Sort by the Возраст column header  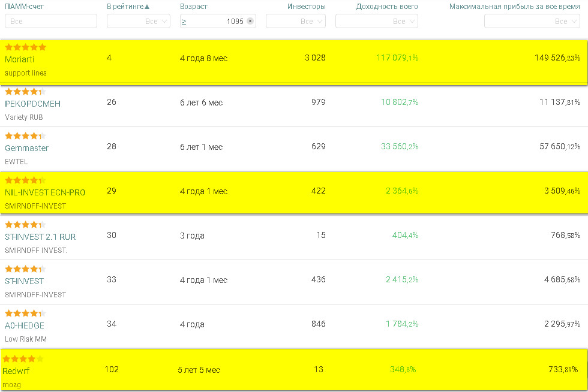[x=193, y=7]
